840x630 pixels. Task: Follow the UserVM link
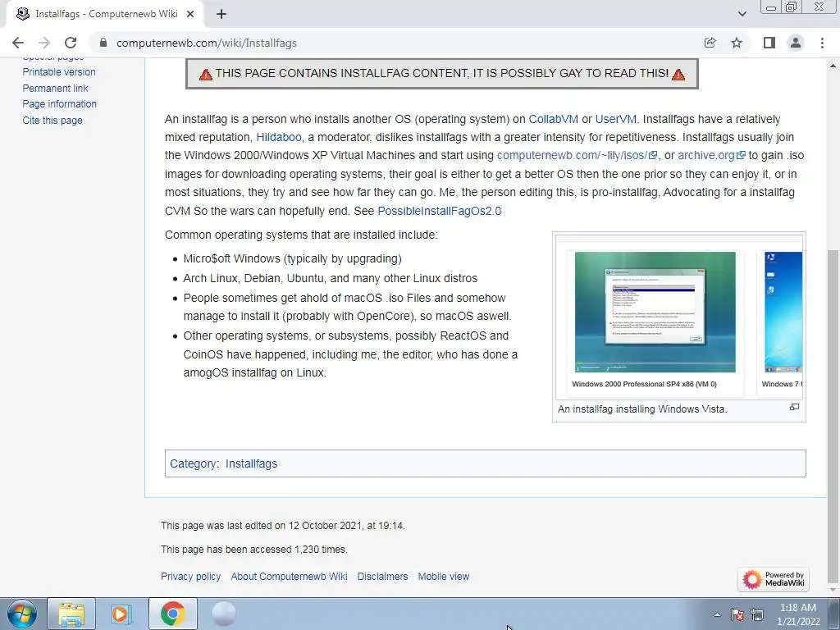615,119
